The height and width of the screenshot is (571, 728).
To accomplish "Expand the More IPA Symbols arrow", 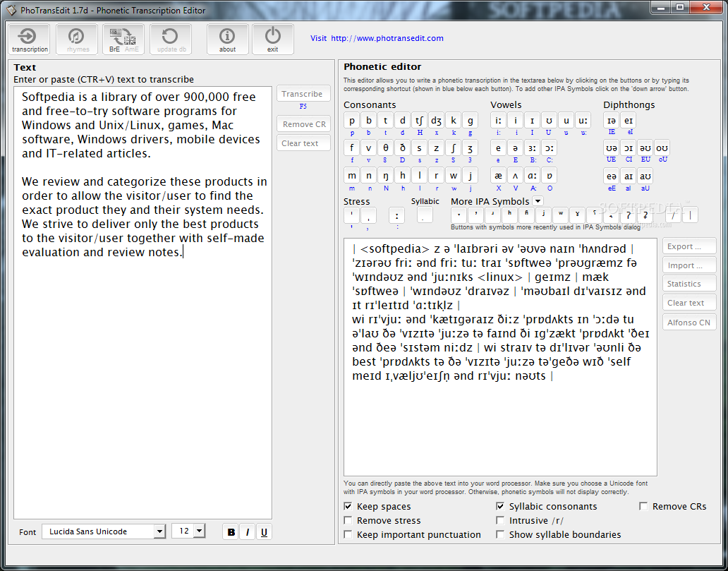I will tap(538, 201).
